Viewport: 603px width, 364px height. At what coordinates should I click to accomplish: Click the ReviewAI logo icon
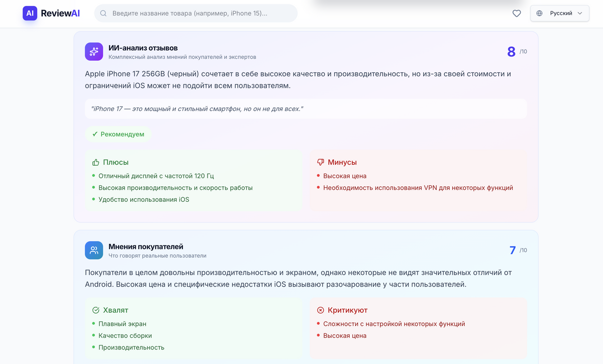(30, 13)
